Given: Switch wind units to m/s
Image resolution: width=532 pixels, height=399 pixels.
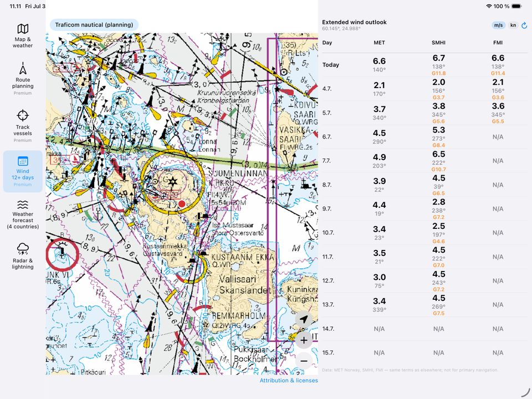Looking at the screenshot, I should pos(498,25).
